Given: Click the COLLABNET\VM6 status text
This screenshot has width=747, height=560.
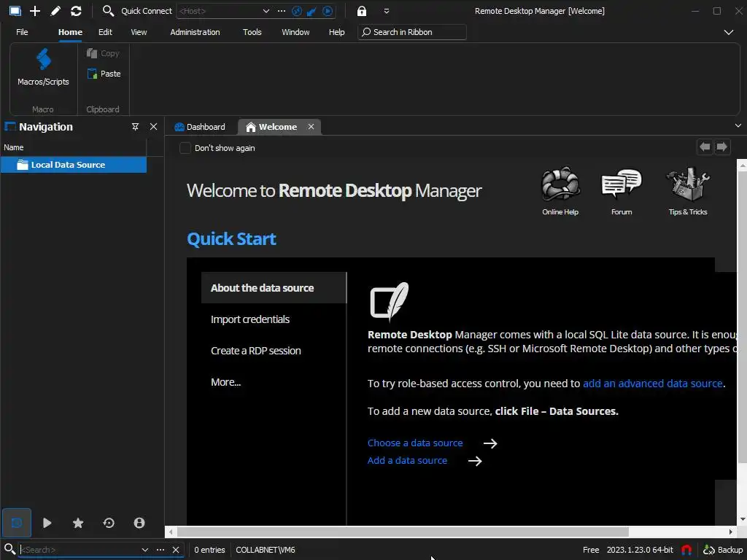Looking at the screenshot, I should coord(266,550).
